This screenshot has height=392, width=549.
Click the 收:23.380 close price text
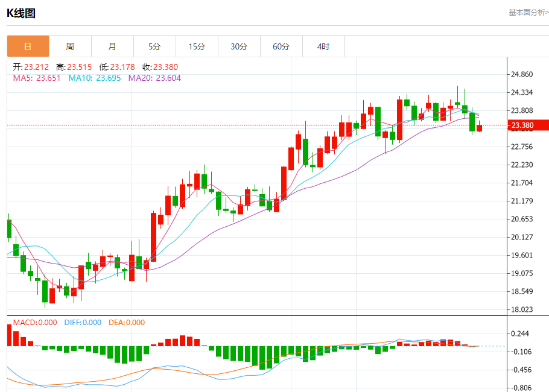click(160, 67)
